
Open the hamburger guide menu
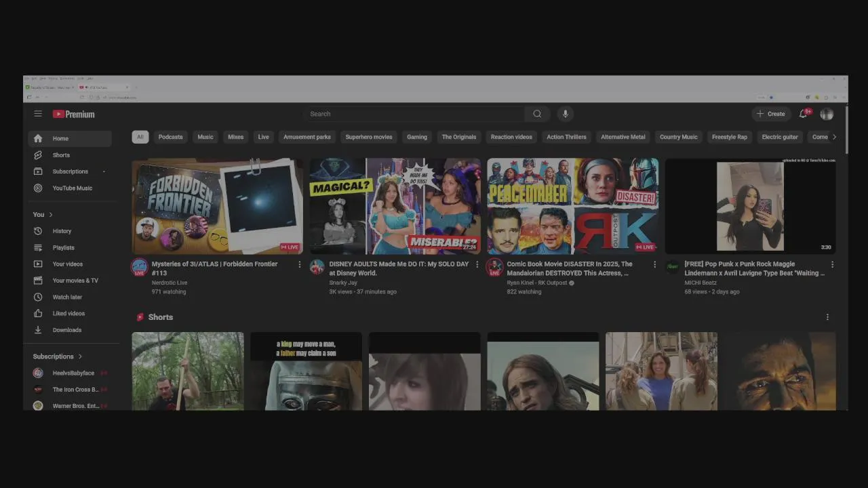[x=38, y=114]
